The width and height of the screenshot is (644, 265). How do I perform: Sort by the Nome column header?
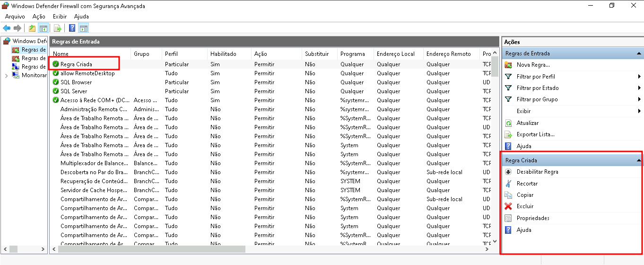point(90,53)
